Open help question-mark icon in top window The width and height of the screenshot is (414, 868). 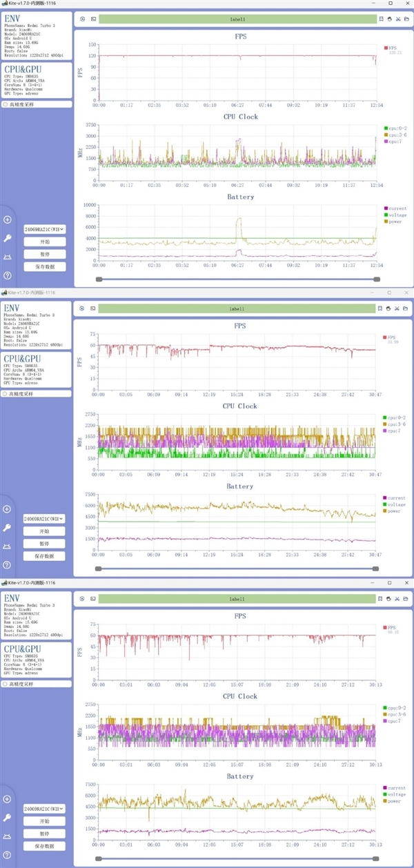(x=7, y=275)
